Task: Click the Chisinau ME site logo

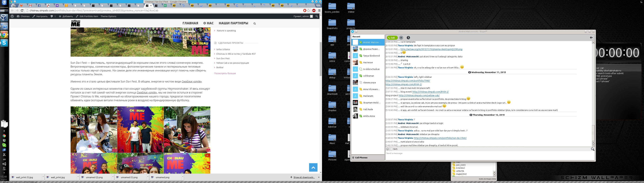Action: coord(75,23)
